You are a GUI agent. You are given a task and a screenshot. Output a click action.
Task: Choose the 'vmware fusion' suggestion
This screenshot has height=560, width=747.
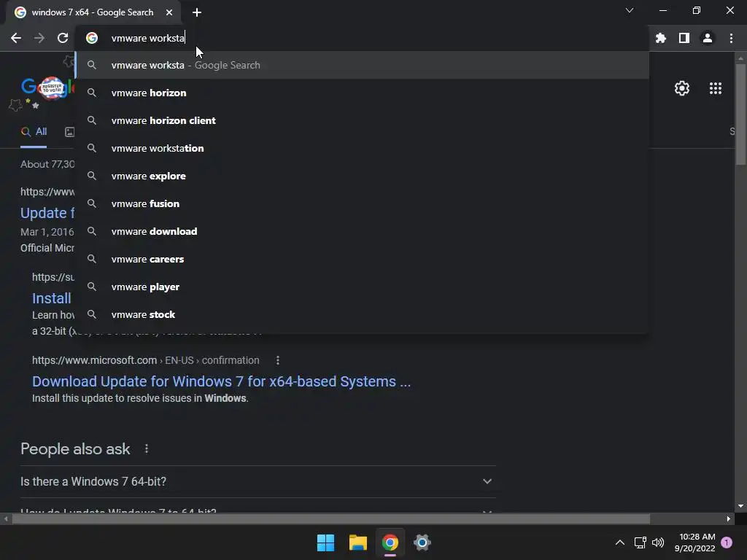(x=362, y=203)
